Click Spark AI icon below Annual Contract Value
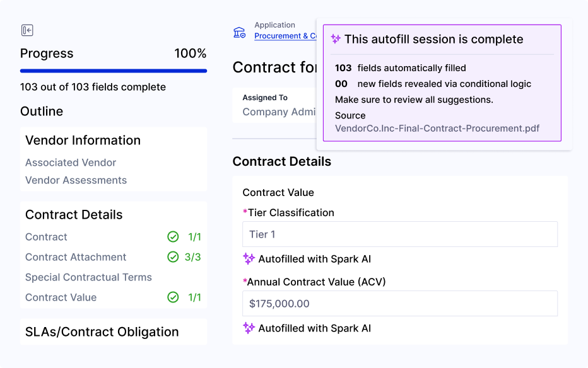This screenshot has height=368, width=588. [x=249, y=328]
